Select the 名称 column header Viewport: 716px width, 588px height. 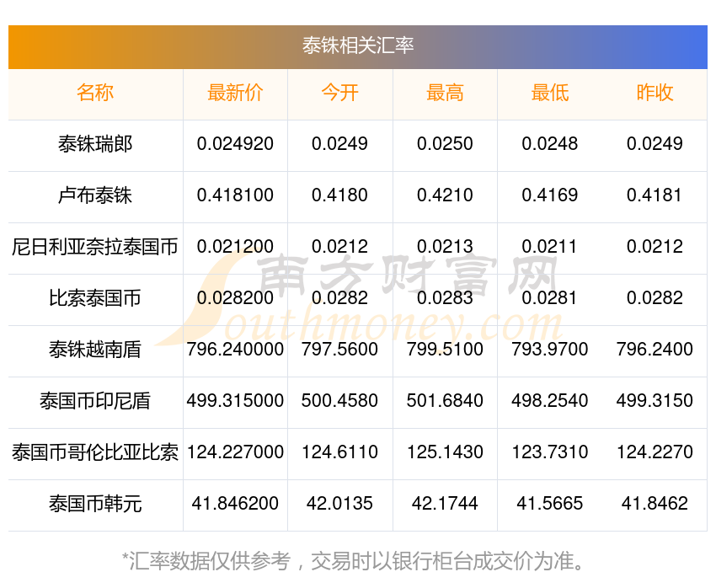pyautogui.click(x=95, y=93)
